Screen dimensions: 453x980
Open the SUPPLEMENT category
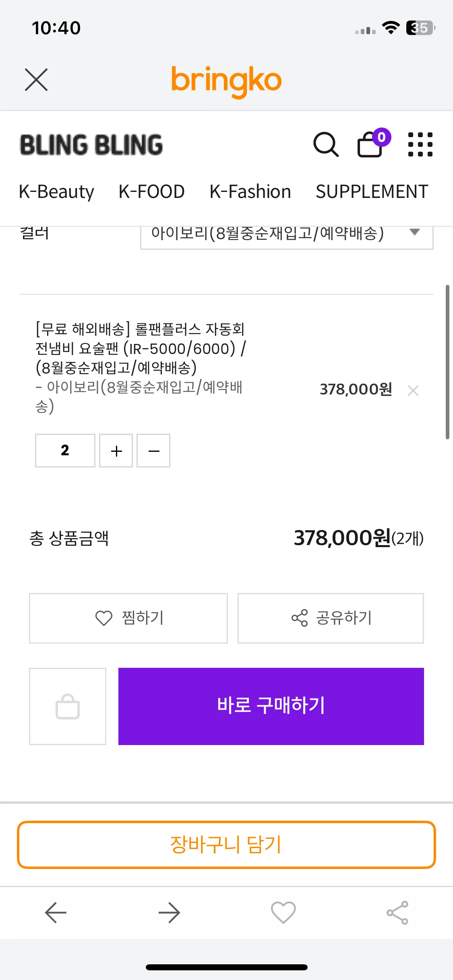372,191
